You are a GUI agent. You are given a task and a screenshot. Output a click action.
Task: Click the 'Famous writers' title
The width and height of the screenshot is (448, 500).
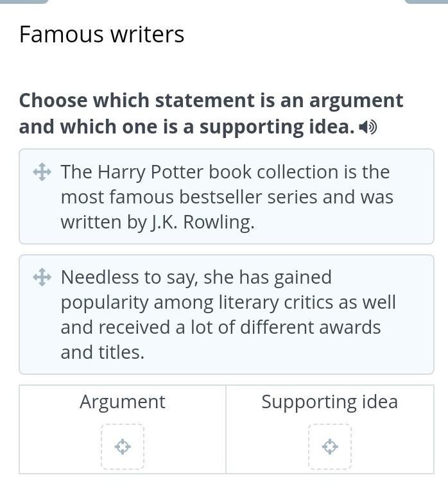coord(102,34)
